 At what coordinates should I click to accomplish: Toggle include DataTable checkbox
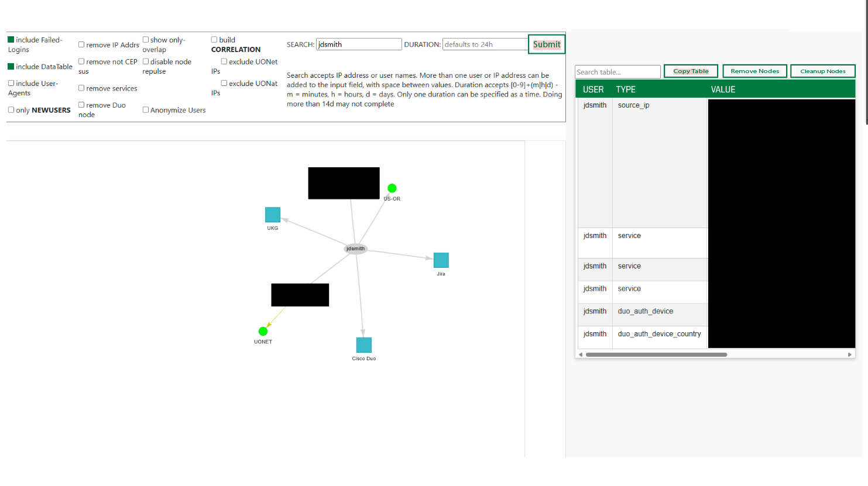click(11, 67)
